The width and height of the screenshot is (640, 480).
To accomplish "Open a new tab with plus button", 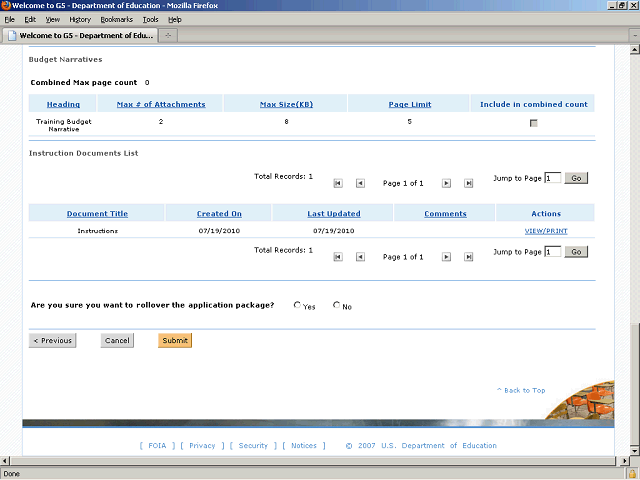I will pos(168,36).
